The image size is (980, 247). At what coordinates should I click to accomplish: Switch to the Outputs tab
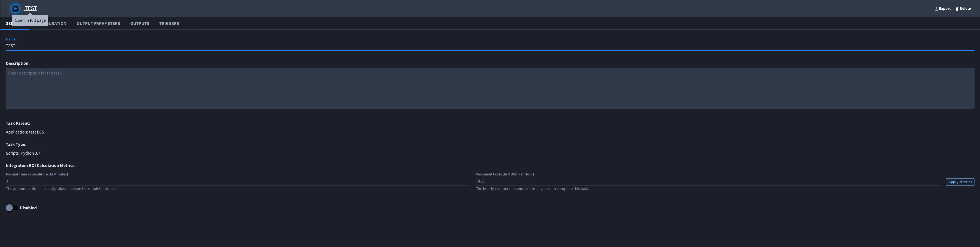(140, 24)
